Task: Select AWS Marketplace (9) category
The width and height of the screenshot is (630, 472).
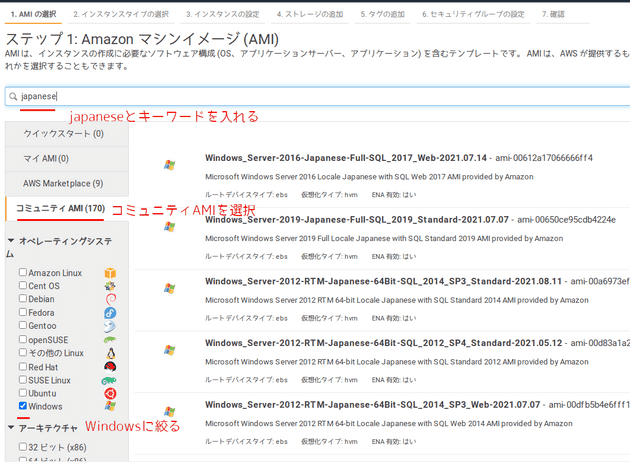Action: click(67, 184)
